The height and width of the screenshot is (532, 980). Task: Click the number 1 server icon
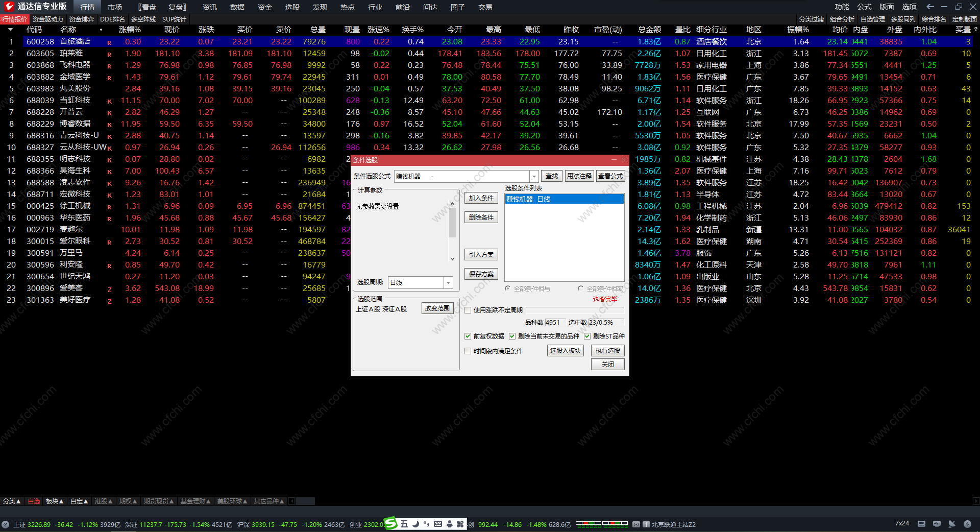pos(646,524)
